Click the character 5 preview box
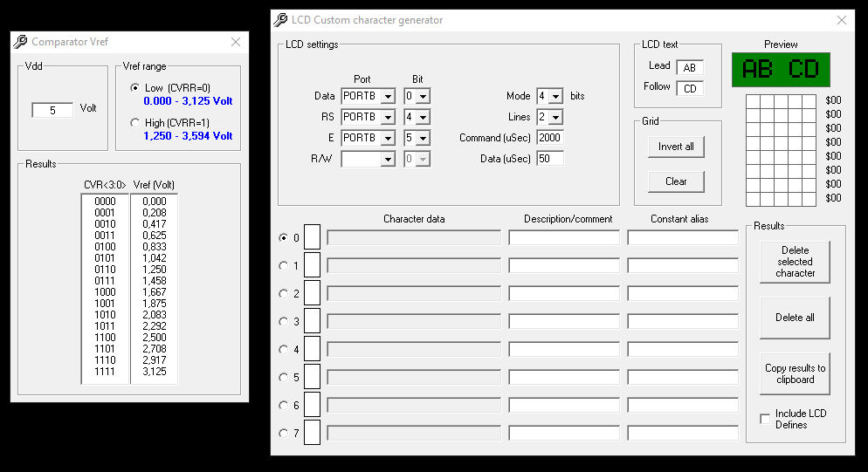 [313, 377]
